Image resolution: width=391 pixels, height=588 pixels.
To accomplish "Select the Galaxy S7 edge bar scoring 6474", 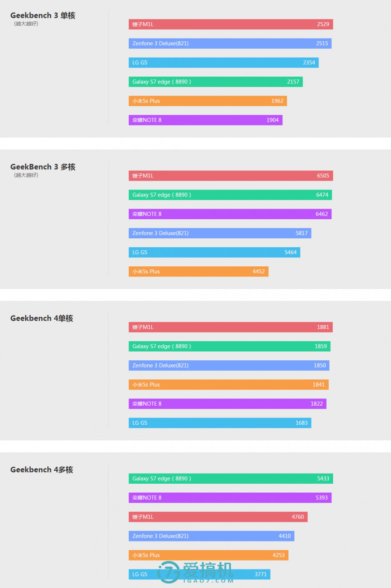I will [x=230, y=195].
